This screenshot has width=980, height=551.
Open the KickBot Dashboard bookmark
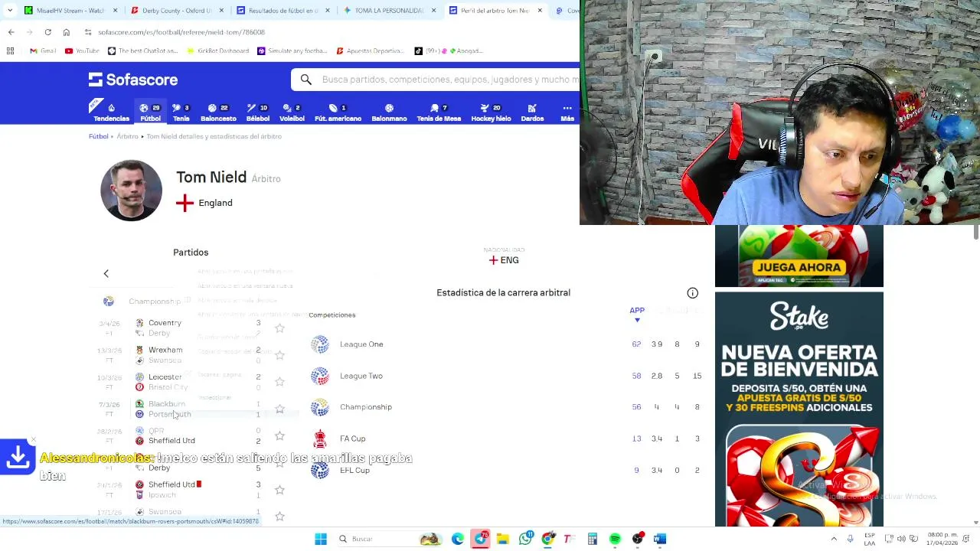coord(217,51)
